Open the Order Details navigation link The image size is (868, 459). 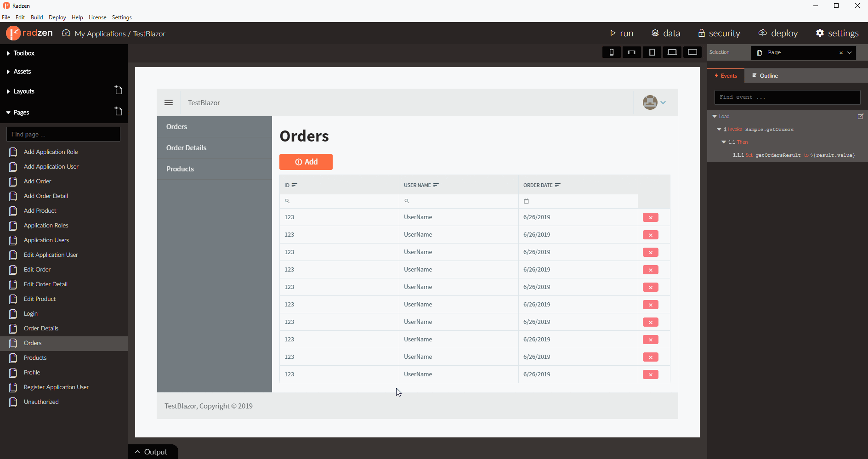215,148
